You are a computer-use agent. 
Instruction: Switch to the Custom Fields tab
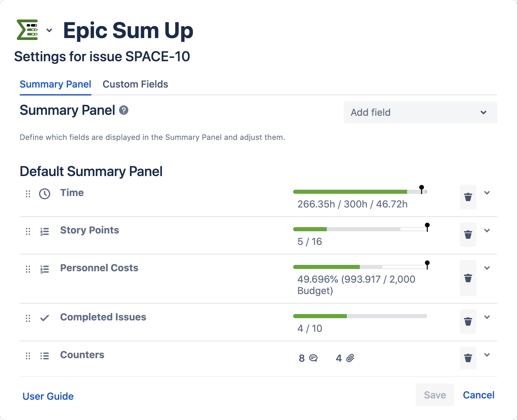click(x=135, y=84)
